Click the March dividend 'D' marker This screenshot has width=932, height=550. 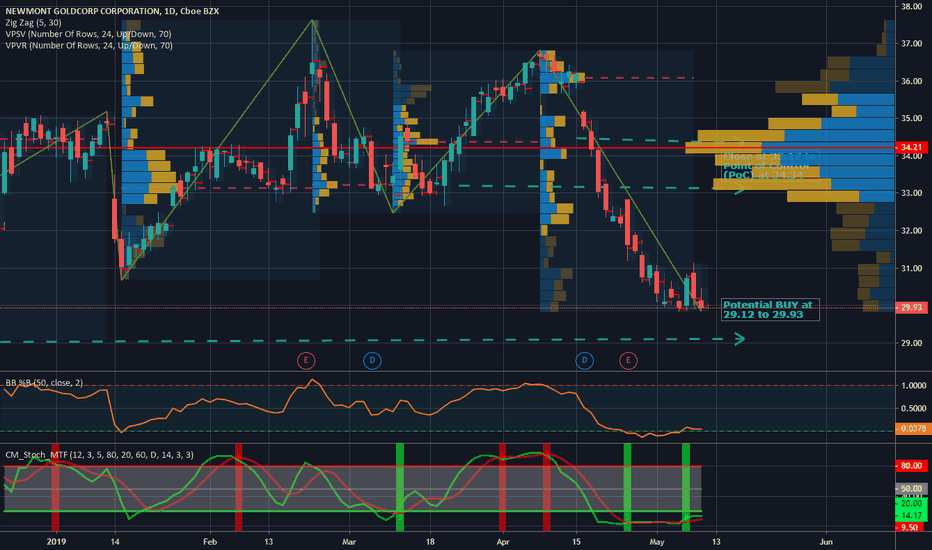(x=372, y=360)
